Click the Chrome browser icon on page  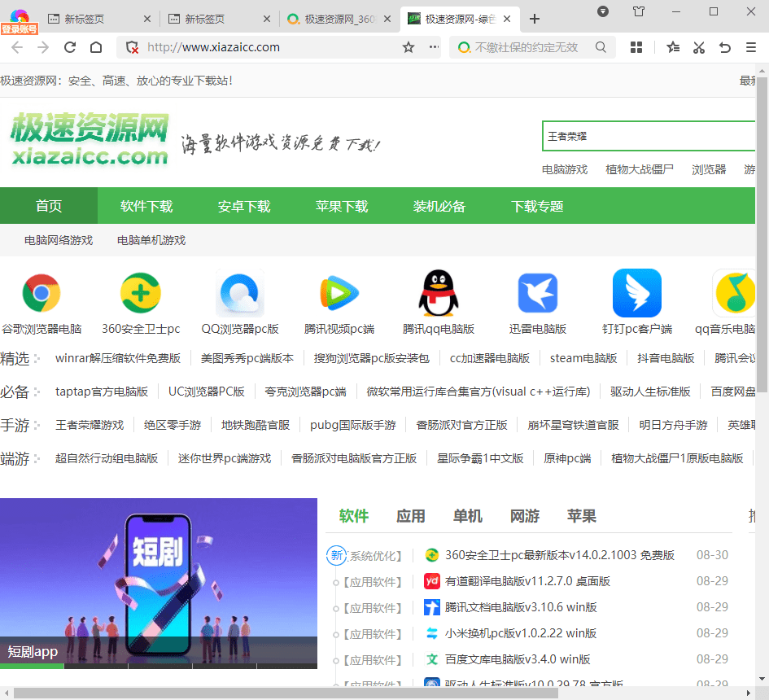coord(41,293)
